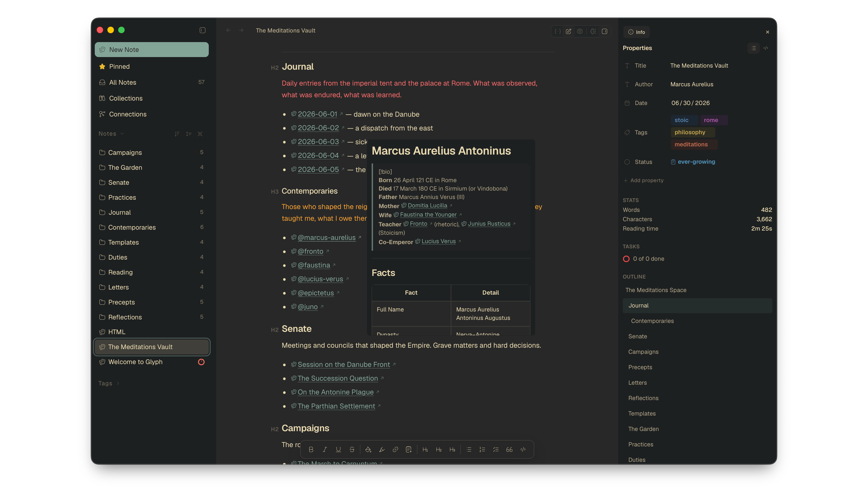Screen dimensions: 868x499
Task: Open All Notes
Action: click(152, 82)
